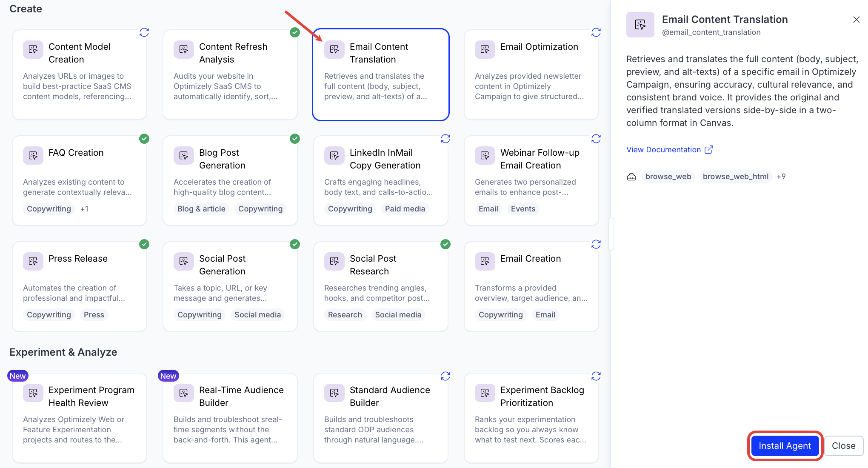Image resolution: width=868 pixels, height=468 pixels.
Task: Click the Press tag on Press Release
Action: 94,315
